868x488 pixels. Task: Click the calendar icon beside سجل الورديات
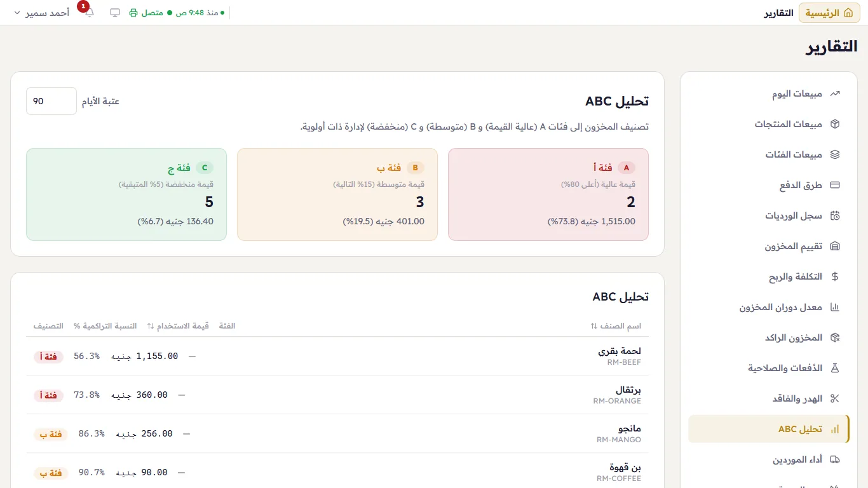[835, 215]
